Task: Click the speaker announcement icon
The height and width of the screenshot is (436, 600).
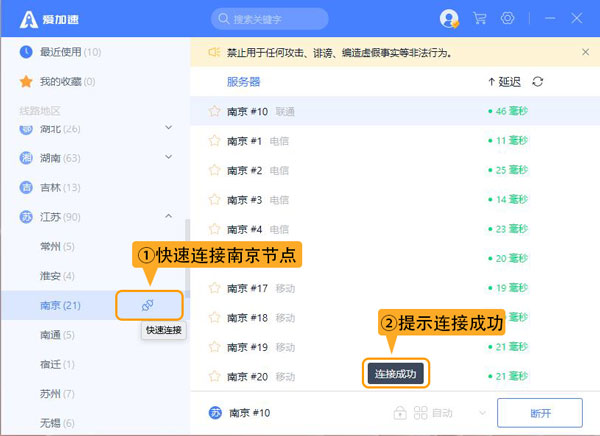Action: click(x=214, y=52)
